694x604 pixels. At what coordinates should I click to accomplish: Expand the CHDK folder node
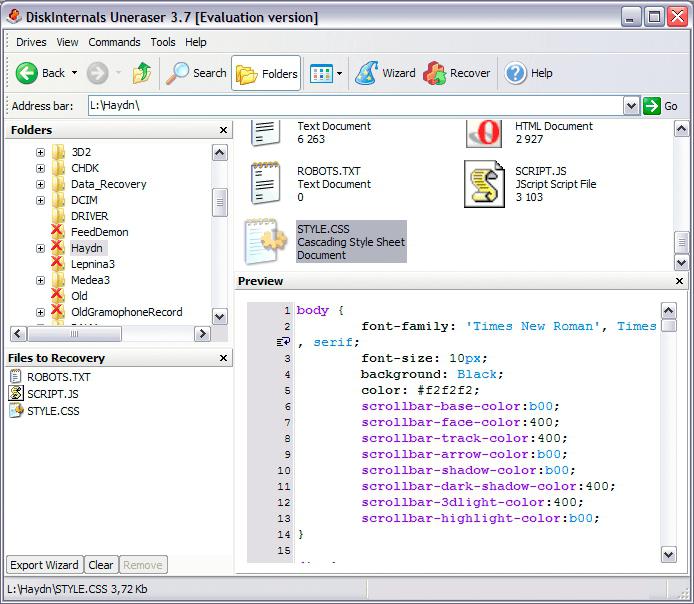coord(40,168)
